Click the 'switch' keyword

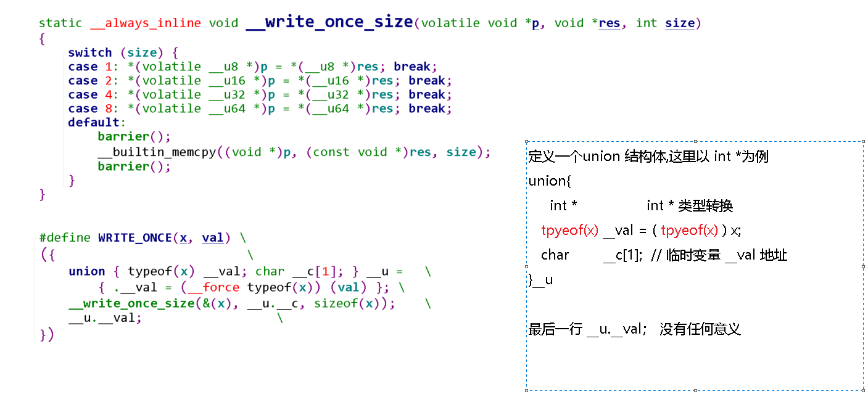pyautogui.click(x=90, y=52)
